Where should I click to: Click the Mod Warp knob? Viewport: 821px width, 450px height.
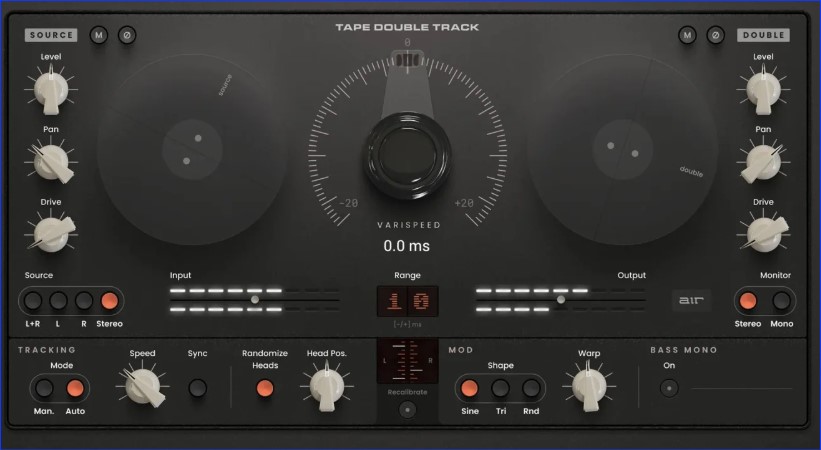[x=589, y=388]
